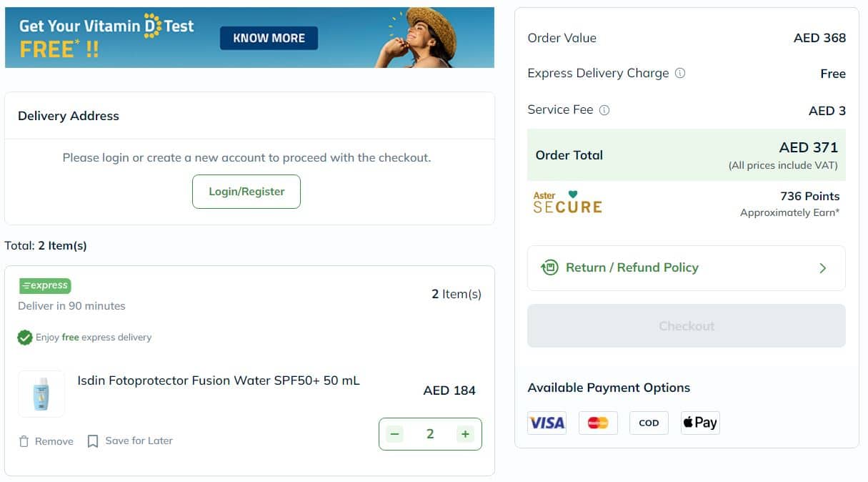Screen dimensions: 868x482
Task: Expand the Return / Refund Policy section
Action: (x=824, y=267)
